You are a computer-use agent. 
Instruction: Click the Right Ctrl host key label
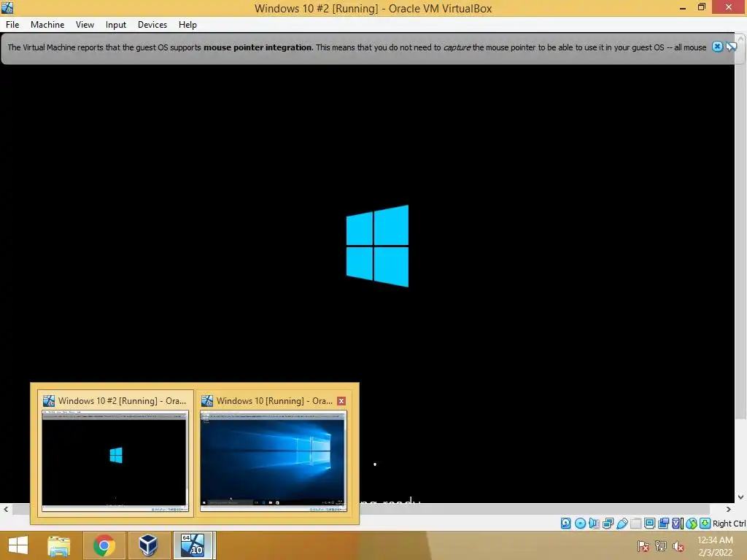point(729,524)
